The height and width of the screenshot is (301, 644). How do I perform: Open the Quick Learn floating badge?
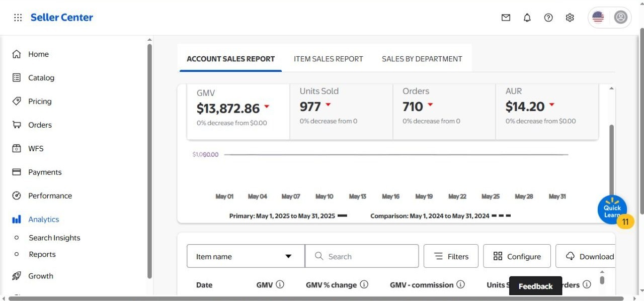pyautogui.click(x=612, y=210)
